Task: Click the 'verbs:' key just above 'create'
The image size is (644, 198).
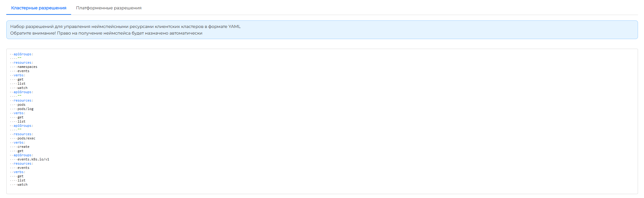Action: [19, 142]
